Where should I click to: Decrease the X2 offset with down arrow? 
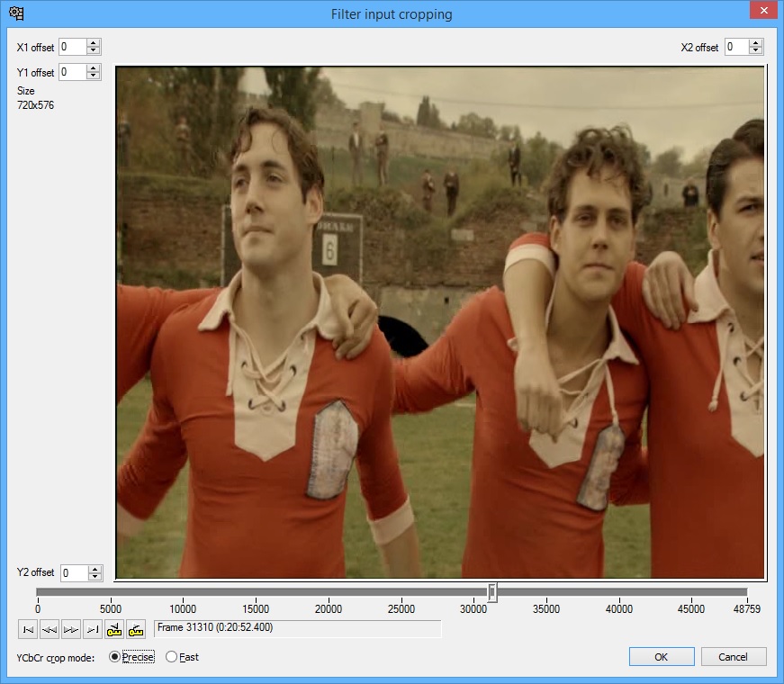[755, 51]
